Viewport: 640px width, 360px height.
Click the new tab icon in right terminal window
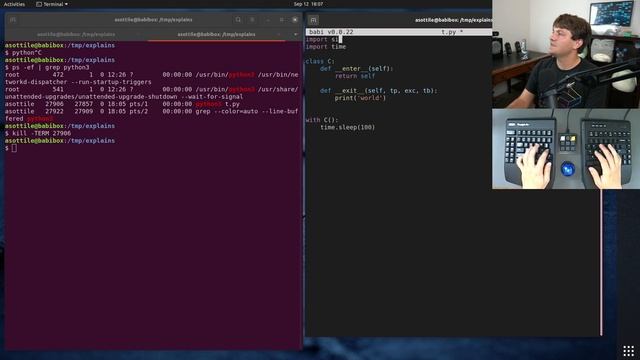pyautogui.click(x=313, y=20)
